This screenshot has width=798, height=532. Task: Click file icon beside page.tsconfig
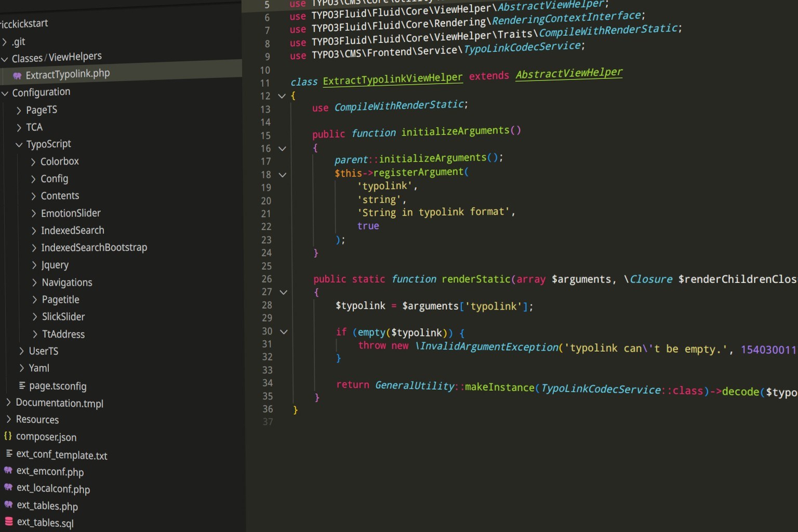point(22,385)
